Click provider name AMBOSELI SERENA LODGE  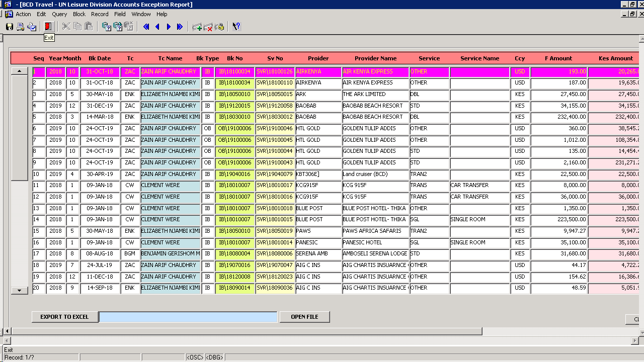[x=375, y=254]
